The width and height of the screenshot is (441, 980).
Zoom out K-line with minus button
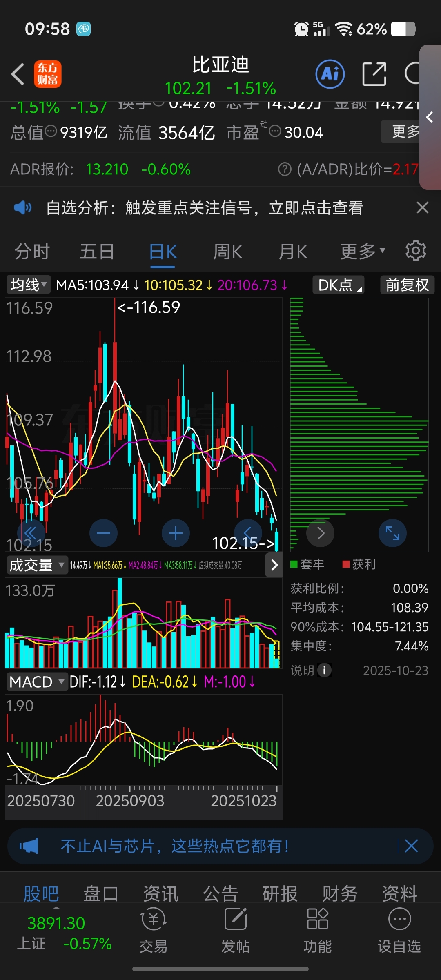[x=103, y=533]
